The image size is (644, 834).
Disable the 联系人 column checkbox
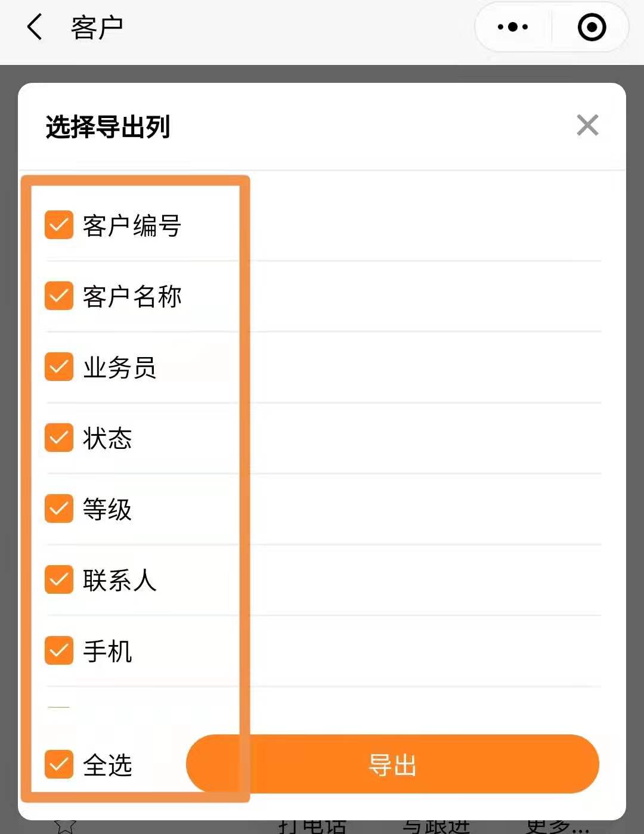59,579
